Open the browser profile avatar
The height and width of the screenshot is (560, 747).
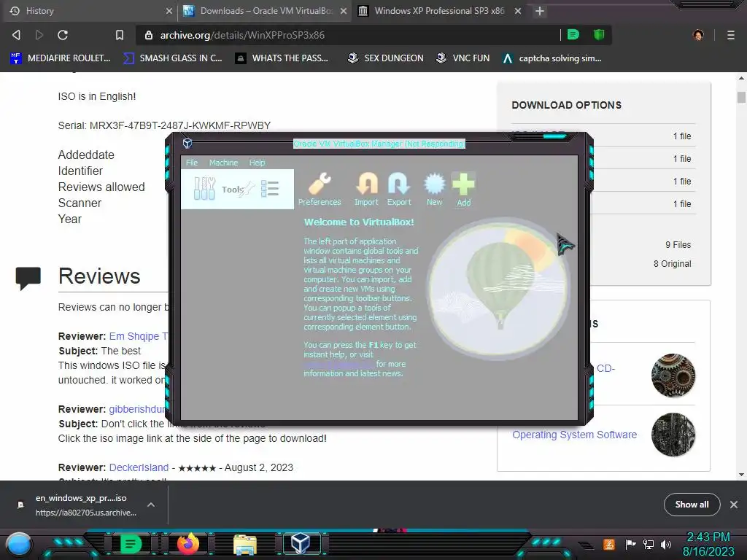pyautogui.click(x=698, y=35)
